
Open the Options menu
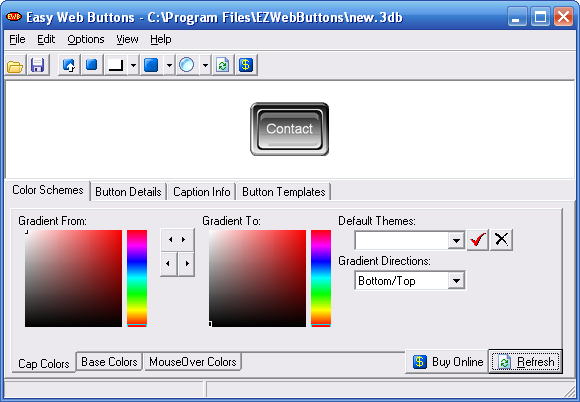(86, 39)
